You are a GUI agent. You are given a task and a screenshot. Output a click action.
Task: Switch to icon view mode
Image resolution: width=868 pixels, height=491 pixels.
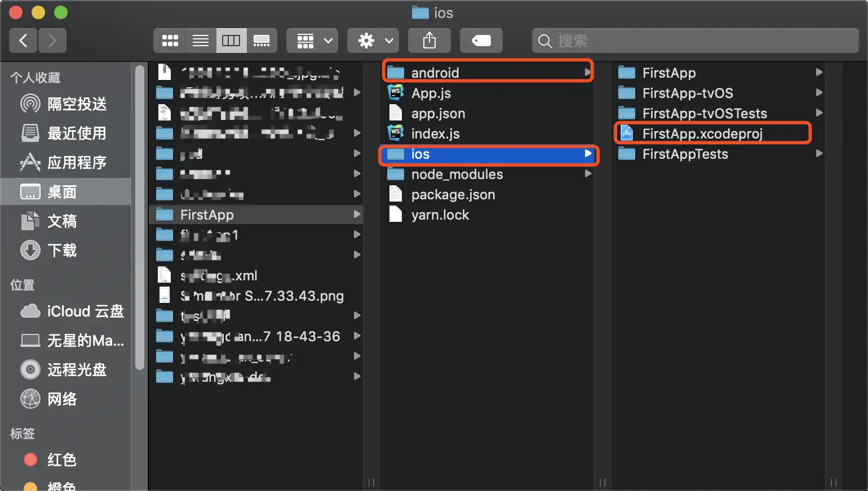(170, 41)
